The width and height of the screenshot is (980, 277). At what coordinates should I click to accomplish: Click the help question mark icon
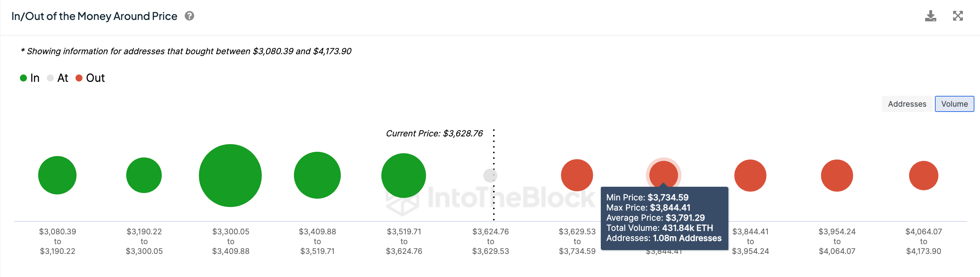pos(190,16)
